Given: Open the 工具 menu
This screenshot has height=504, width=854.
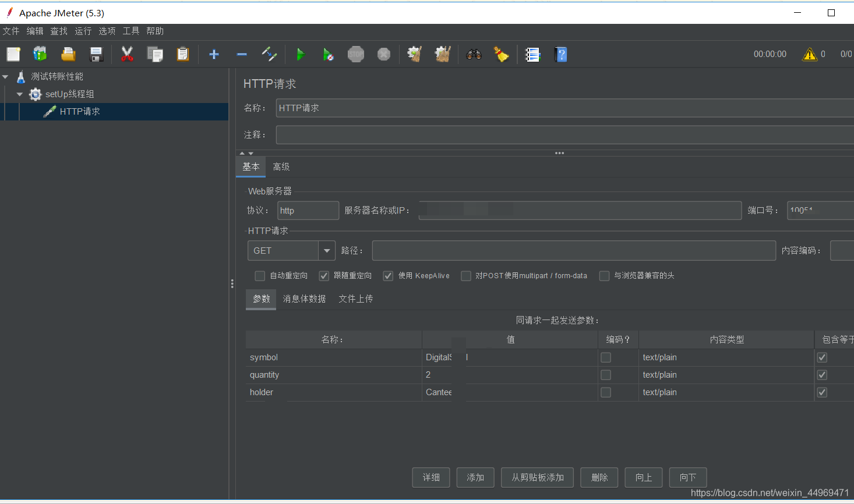Looking at the screenshot, I should coord(130,31).
